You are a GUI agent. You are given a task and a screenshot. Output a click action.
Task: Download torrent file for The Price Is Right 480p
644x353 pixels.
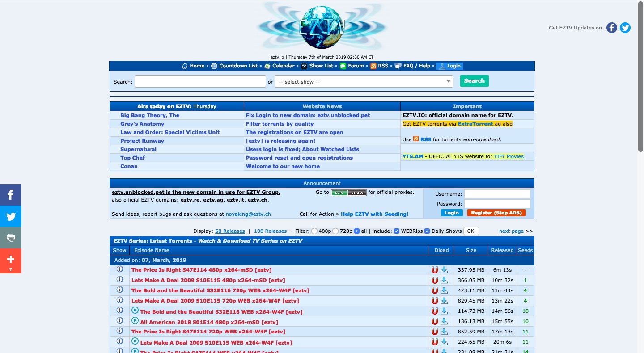444,270
